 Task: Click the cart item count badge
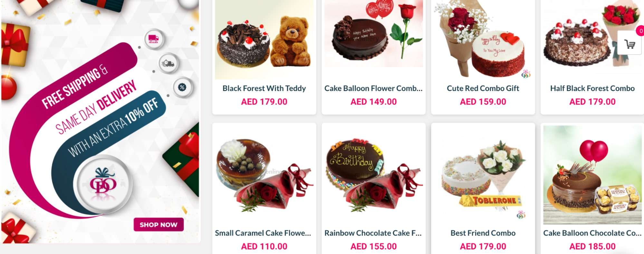pos(640,31)
